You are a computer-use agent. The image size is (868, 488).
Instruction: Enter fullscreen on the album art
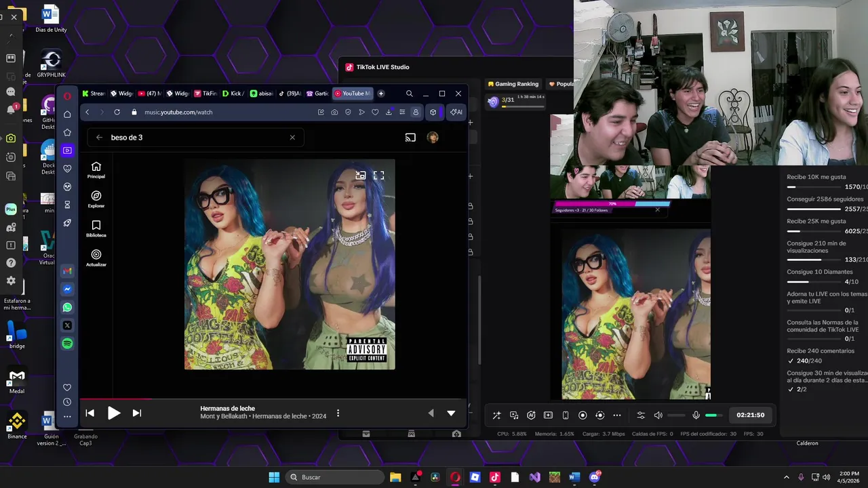point(378,176)
